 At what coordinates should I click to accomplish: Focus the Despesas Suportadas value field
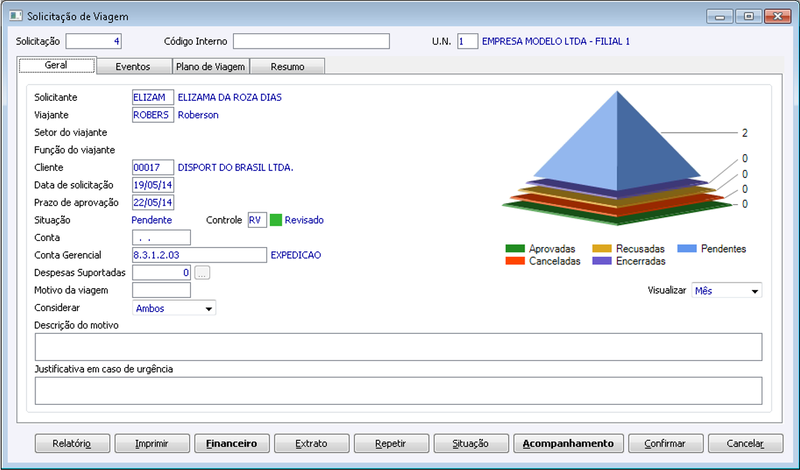[161, 273]
